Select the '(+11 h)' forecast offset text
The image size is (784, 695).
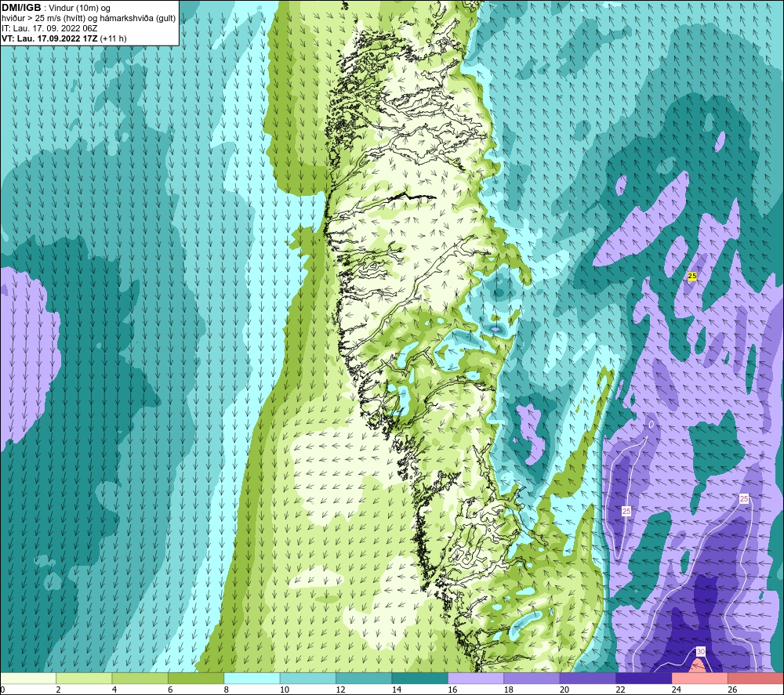point(114,38)
